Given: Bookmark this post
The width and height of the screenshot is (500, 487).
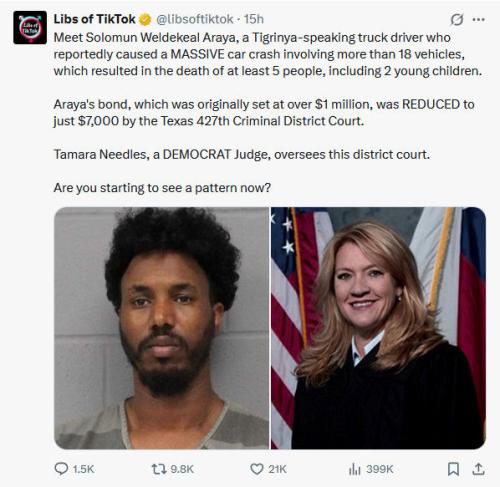Looking at the screenshot, I should [x=453, y=469].
